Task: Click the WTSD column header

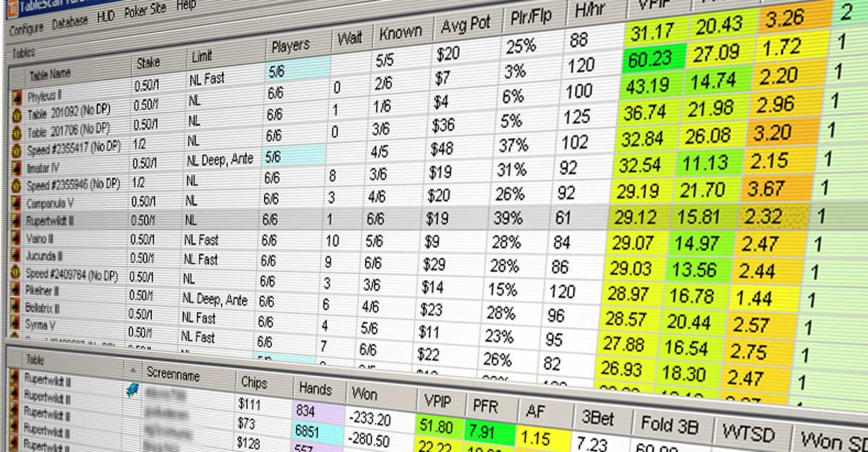Action: click(751, 433)
